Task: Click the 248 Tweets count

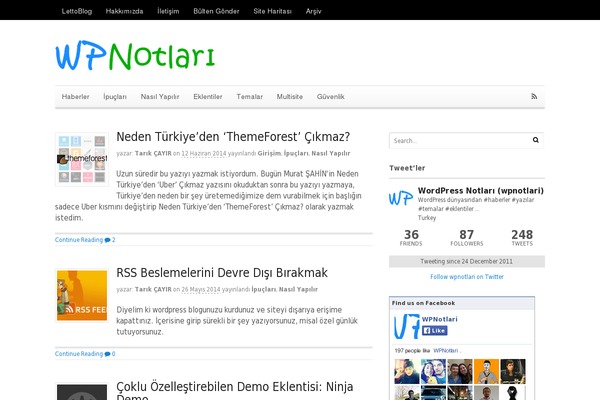Action: coord(522,238)
